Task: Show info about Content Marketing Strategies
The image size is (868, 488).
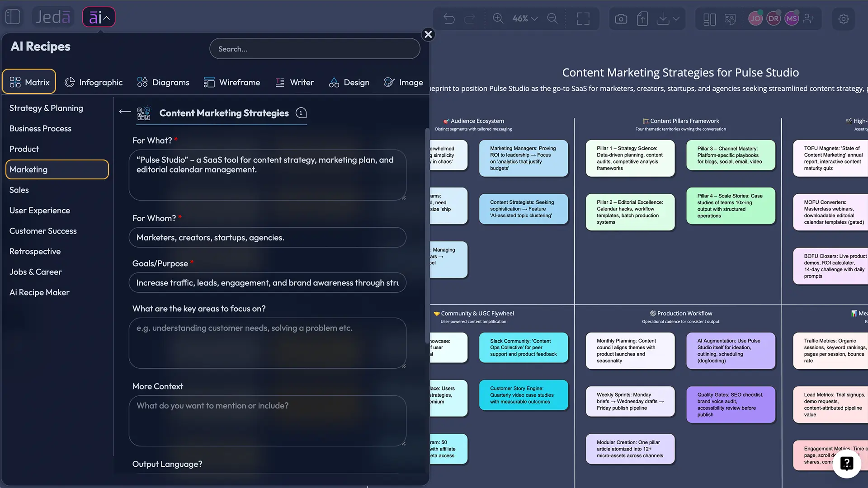Action: point(301,113)
